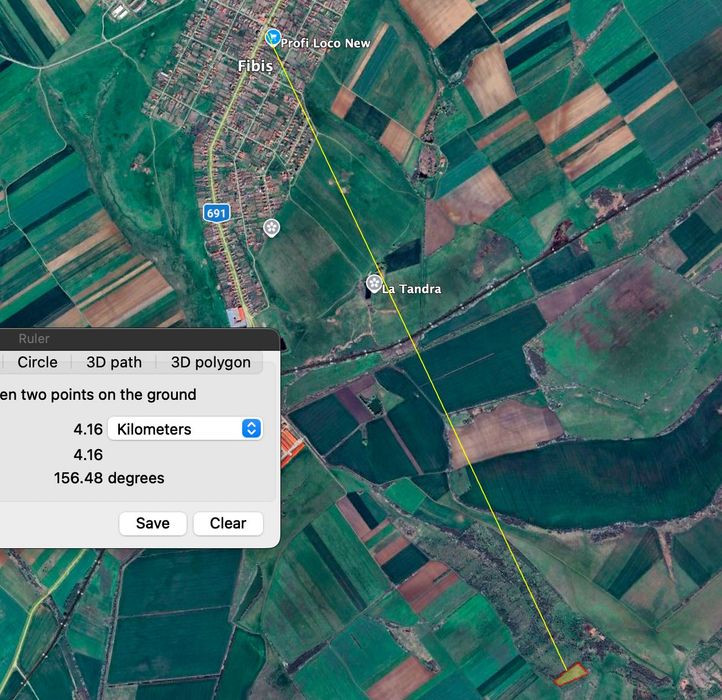Click the Profi Loco New label
Screen dimensions: 722x700
(x=325, y=43)
